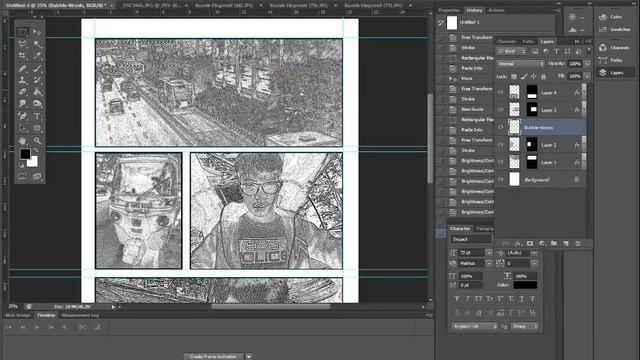Toggle lock position icon
The height and width of the screenshot is (360, 640).
pyautogui.click(x=533, y=76)
